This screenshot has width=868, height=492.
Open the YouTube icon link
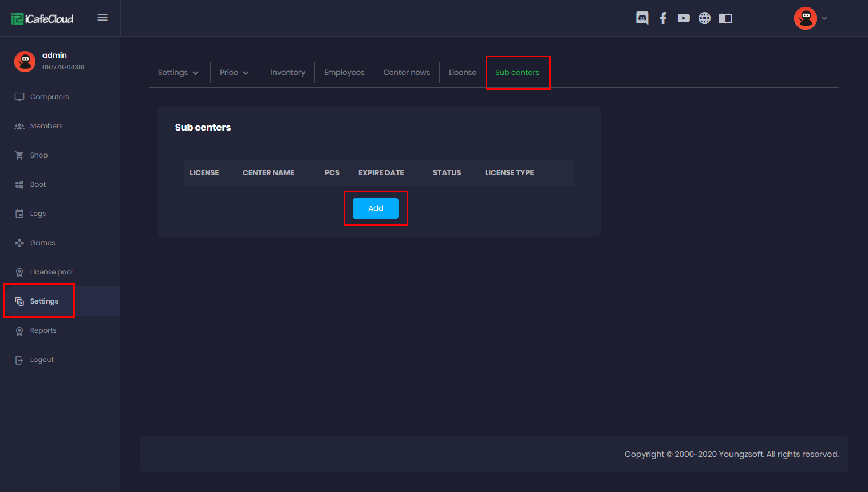click(x=684, y=18)
